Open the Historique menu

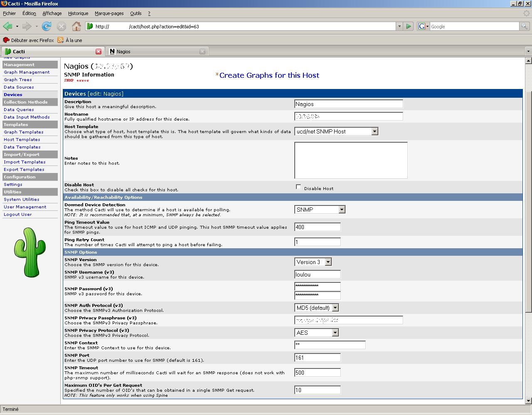pyautogui.click(x=78, y=13)
